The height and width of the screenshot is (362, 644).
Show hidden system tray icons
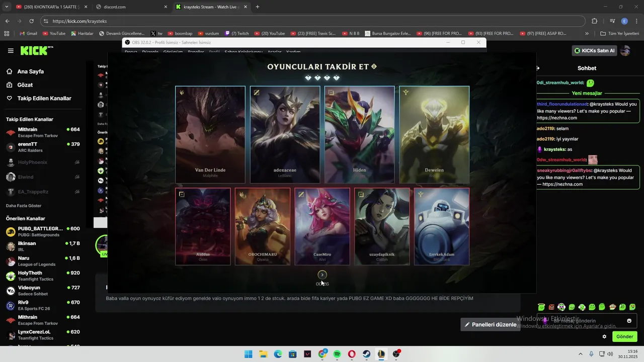coord(580,354)
